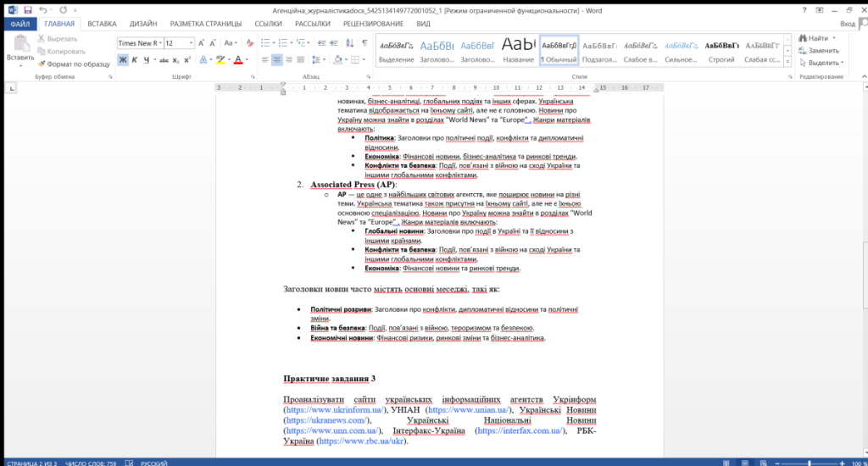868x466 pixels.
Task: Click the zoom out minus button
Action: (x=777, y=463)
